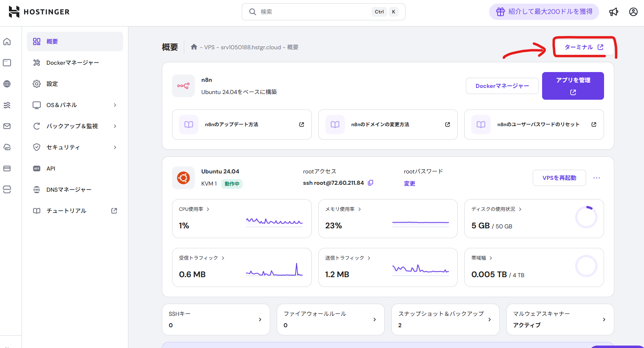Image resolution: width=644 pixels, height=348 pixels.
Task: Click the home icon in left rail
Action: 7,42
